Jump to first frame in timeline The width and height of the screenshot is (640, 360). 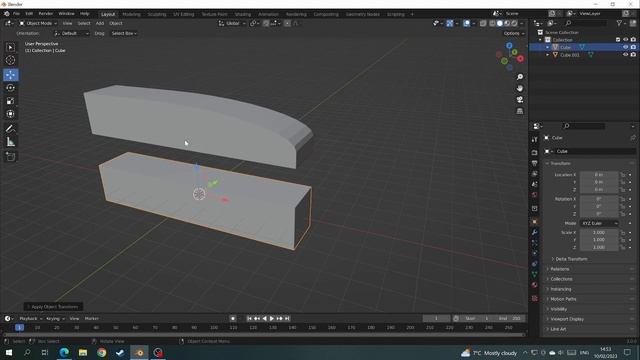coord(249,319)
